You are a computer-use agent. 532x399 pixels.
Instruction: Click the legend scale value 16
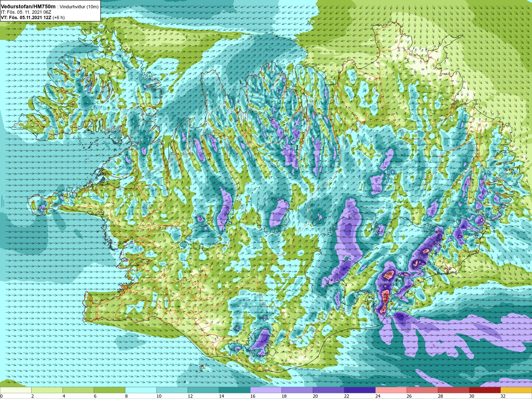[253, 396]
